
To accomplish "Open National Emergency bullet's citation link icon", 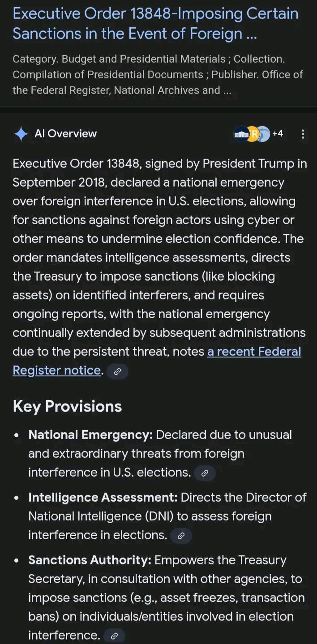I will (x=205, y=473).
